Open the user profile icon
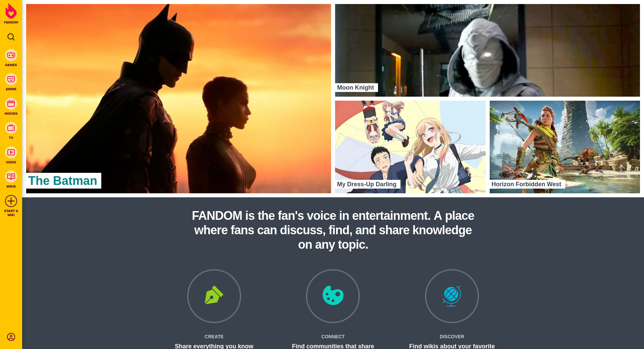This screenshot has width=644, height=349. click(x=11, y=337)
